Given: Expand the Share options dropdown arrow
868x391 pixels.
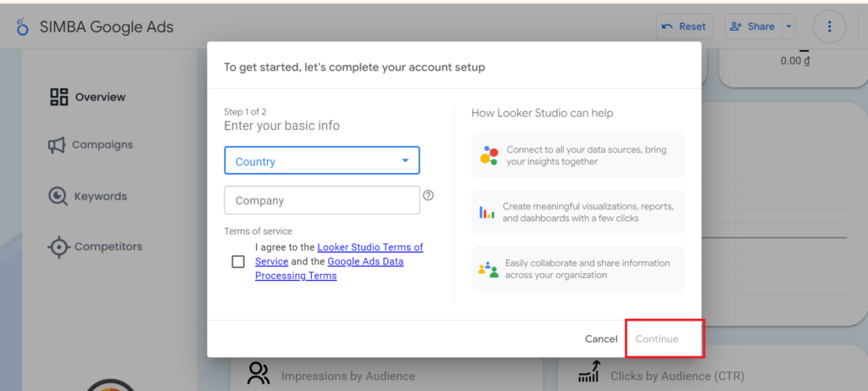Looking at the screenshot, I should point(789,26).
